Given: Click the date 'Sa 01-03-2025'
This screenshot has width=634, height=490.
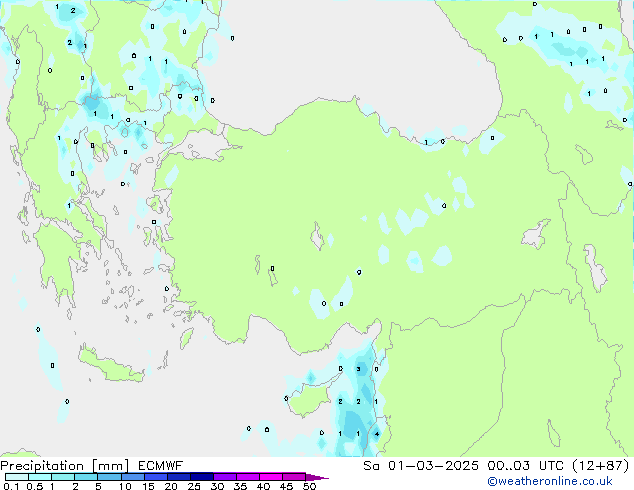Looking at the screenshot, I should 421,466.
